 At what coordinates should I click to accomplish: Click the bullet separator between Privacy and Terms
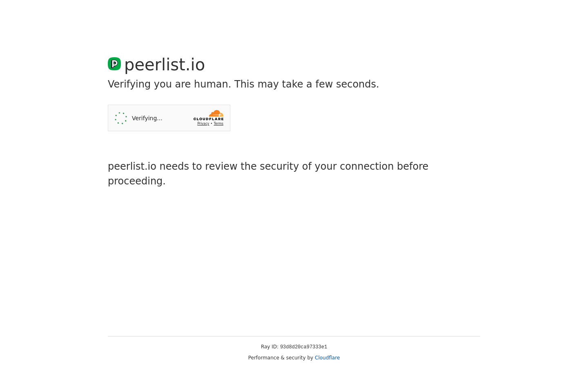212,123
